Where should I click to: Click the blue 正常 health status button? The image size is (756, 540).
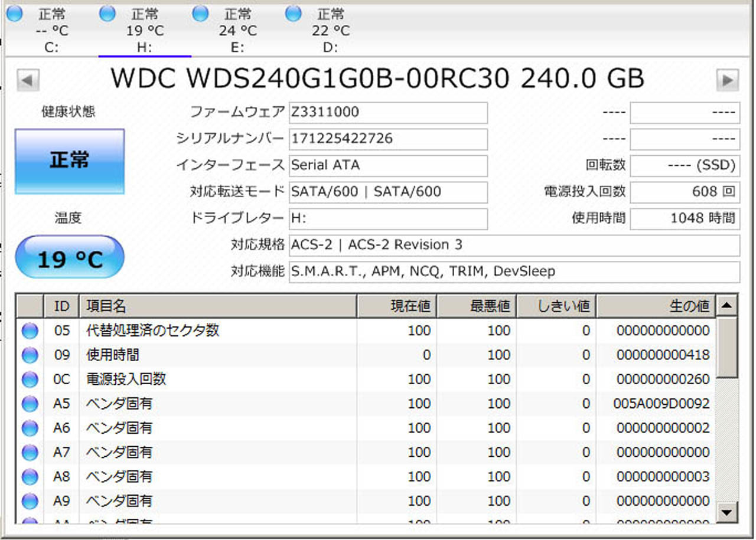[x=70, y=161]
